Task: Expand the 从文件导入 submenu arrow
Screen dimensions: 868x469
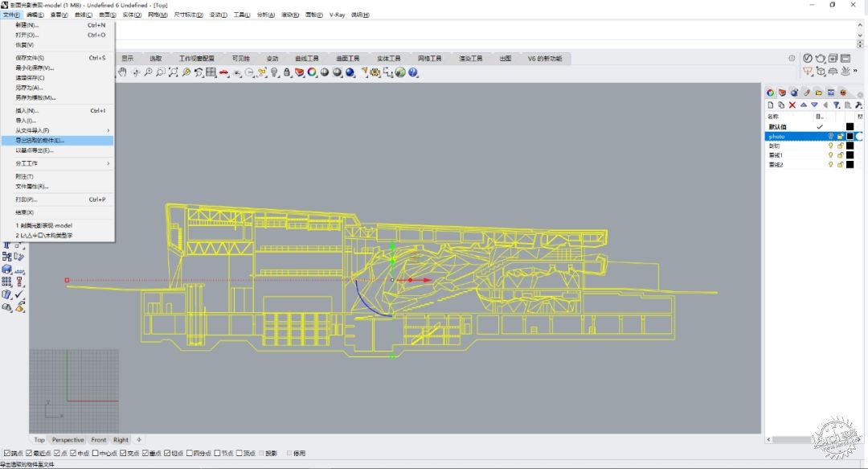Action: pyautogui.click(x=108, y=130)
